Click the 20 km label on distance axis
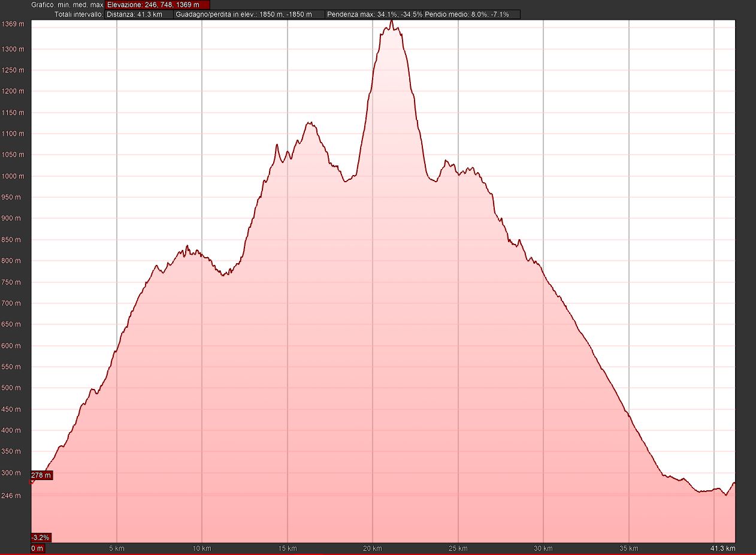This screenshot has height=555, width=756. (373, 548)
